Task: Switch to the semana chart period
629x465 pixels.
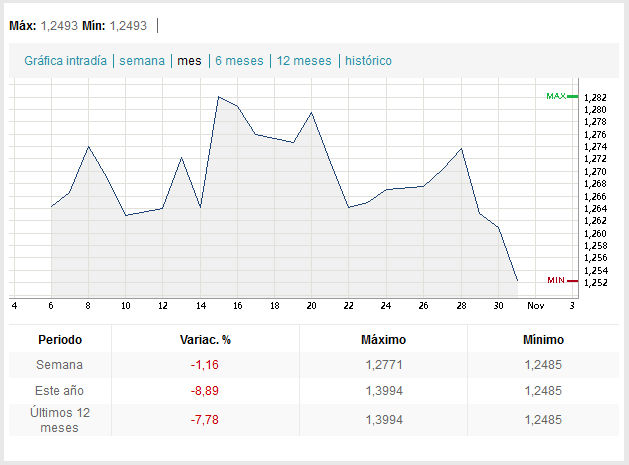Action: click(x=142, y=61)
